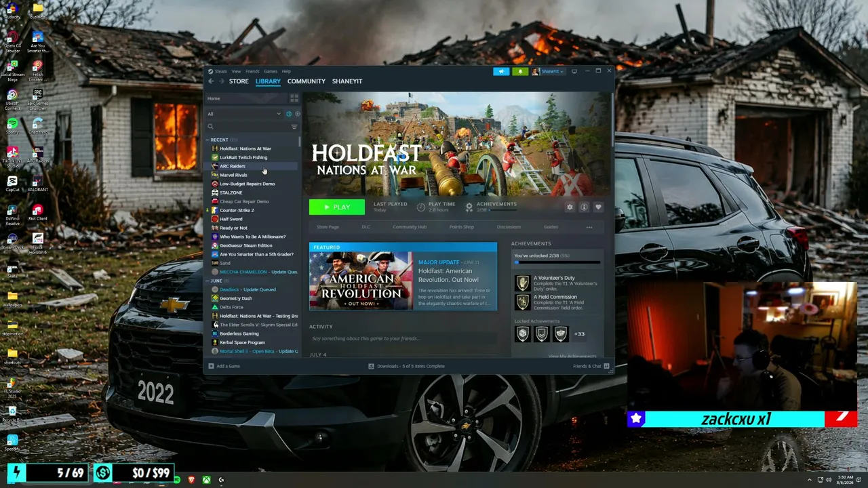
Task: Open the Holdfast Points Shop link
Action: [x=462, y=227]
